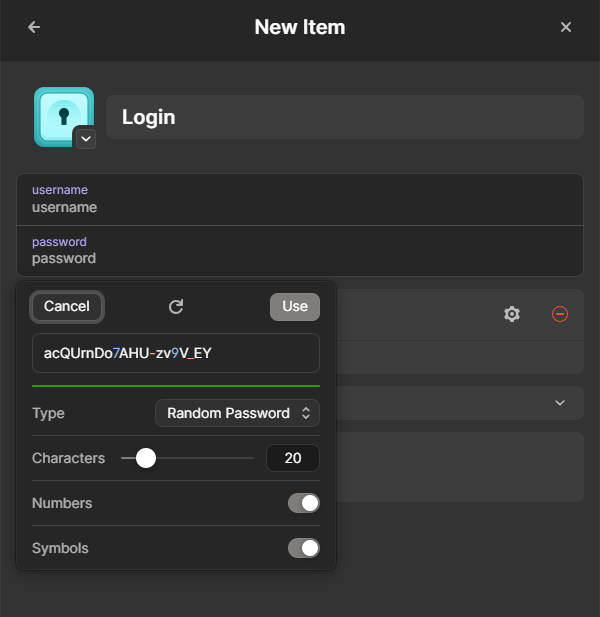Click the back arrow icon
This screenshot has height=617, width=600.
[x=34, y=27]
